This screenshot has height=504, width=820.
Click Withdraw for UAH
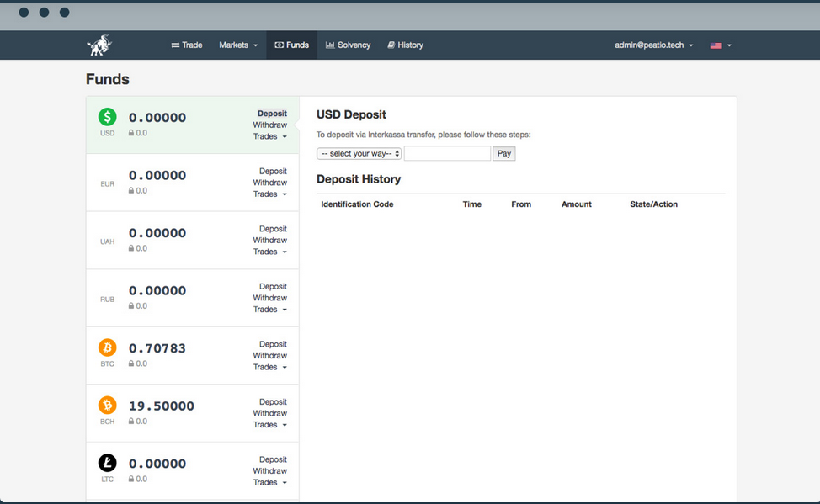270,240
